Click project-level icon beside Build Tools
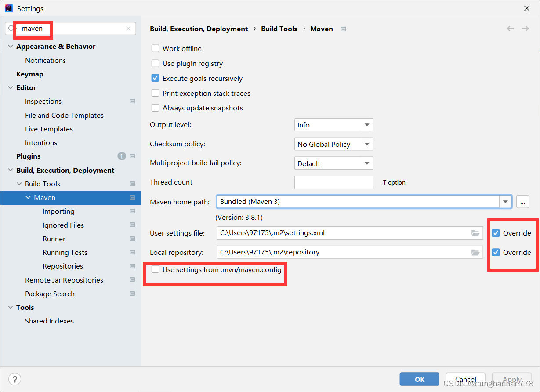540x392 pixels. coord(132,184)
